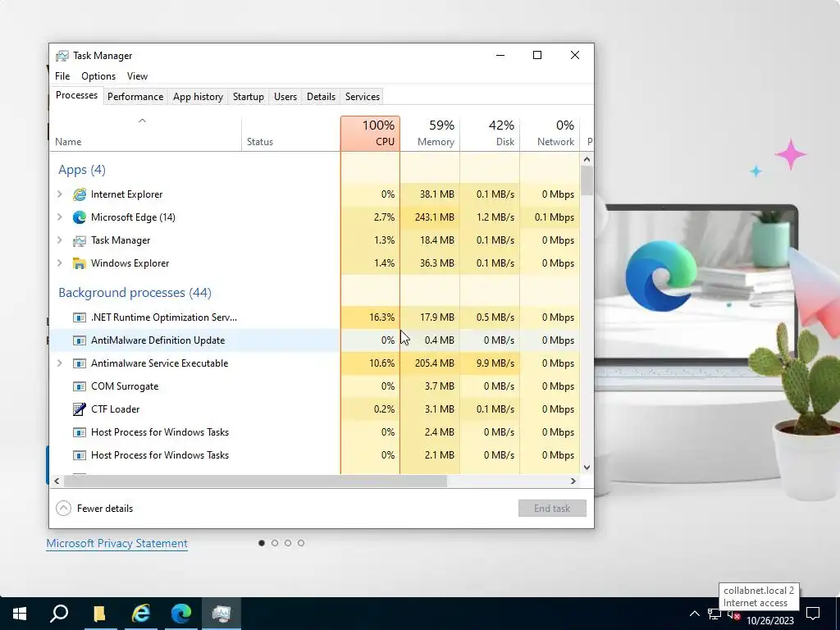Screen dimensions: 840x630
Task: Click the Internet Explorer process icon
Action: point(80,194)
